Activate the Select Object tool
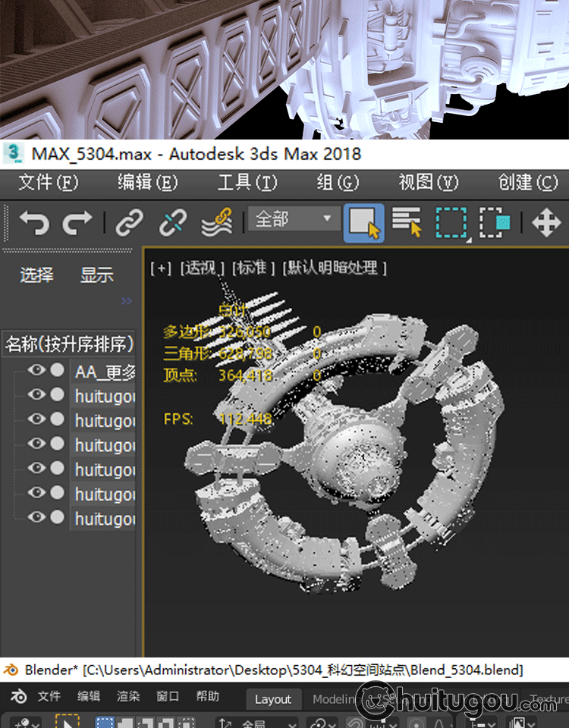The height and width of the screenshot is (728, 569). tap(363, 222)
